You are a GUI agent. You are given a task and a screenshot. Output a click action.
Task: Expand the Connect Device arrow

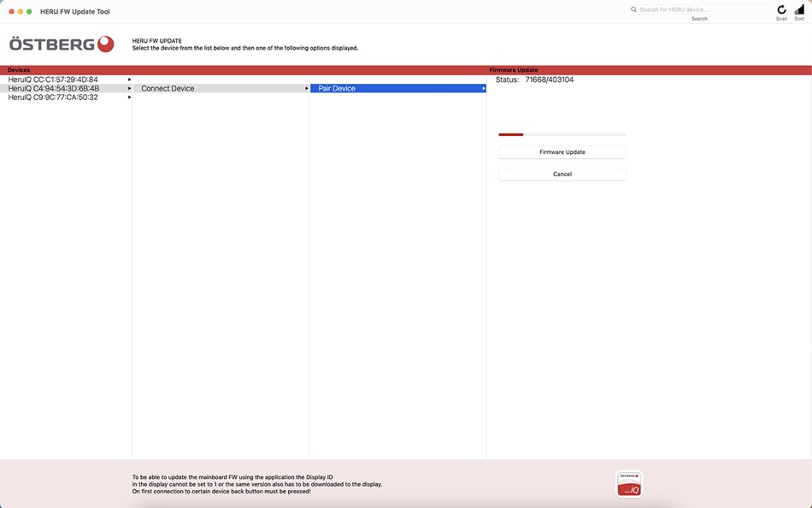(x=307, y=88)
